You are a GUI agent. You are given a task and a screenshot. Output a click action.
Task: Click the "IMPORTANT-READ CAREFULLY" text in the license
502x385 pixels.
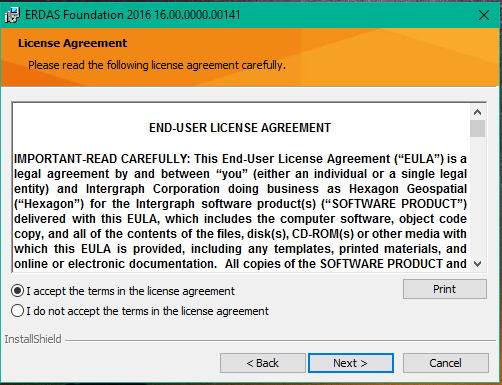point(102,159)
